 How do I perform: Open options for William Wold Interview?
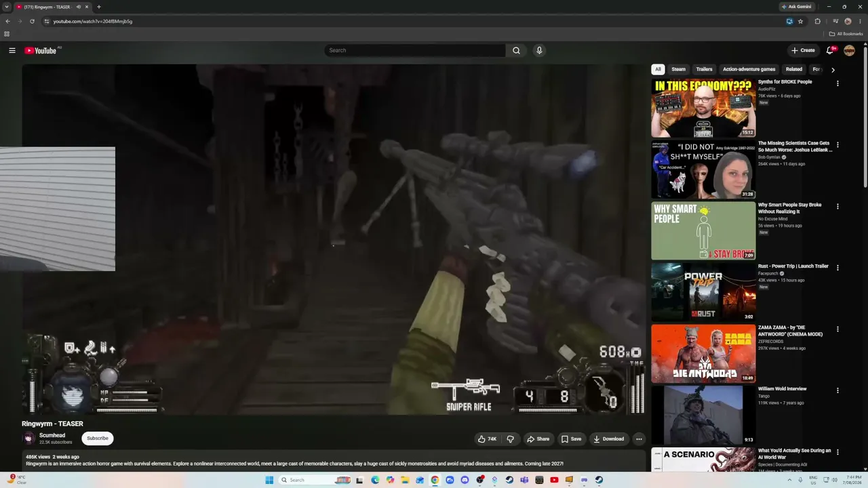pos(837,390)
